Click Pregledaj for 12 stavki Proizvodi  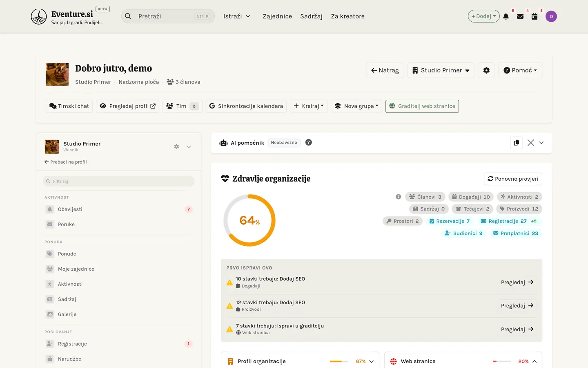click(517, 305)
